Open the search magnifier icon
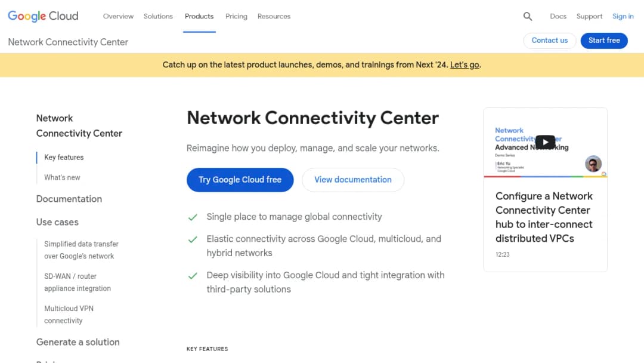Screen dimensions: 644x363 click(527, 17)
